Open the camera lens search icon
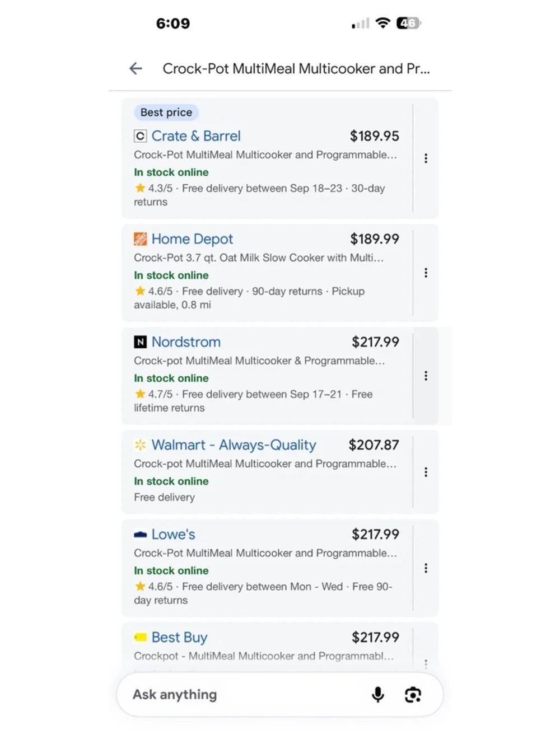Screen dimensions: 560x744 pos(413,695)
